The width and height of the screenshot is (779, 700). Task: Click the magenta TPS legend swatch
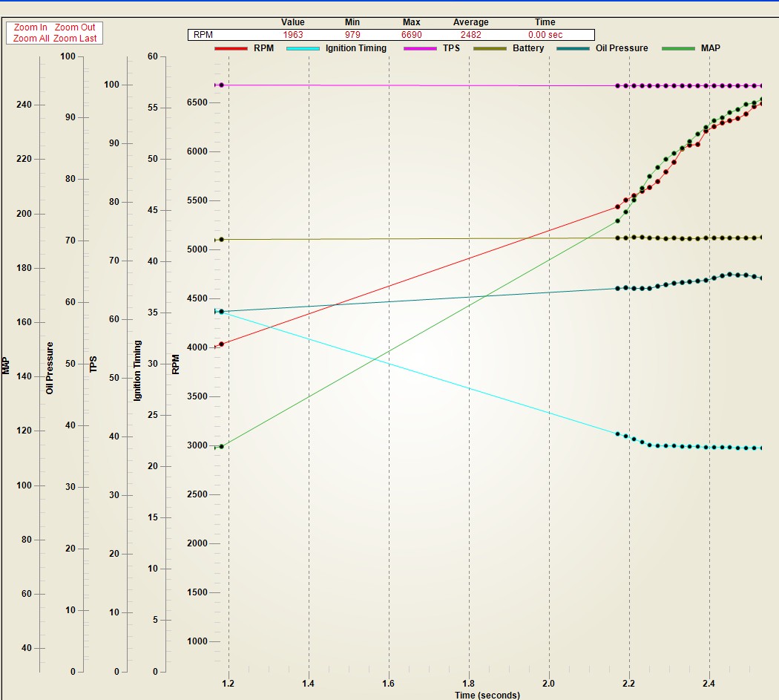(421, 48)
